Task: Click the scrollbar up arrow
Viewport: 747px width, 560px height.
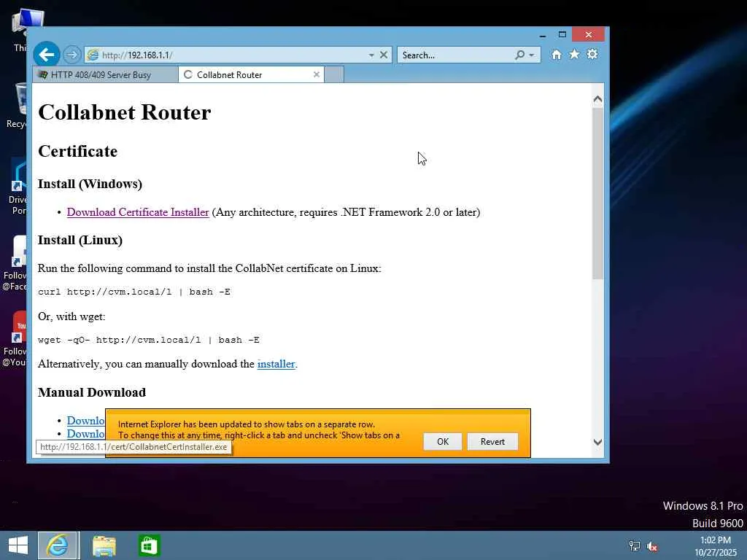Action: (598, 99)
